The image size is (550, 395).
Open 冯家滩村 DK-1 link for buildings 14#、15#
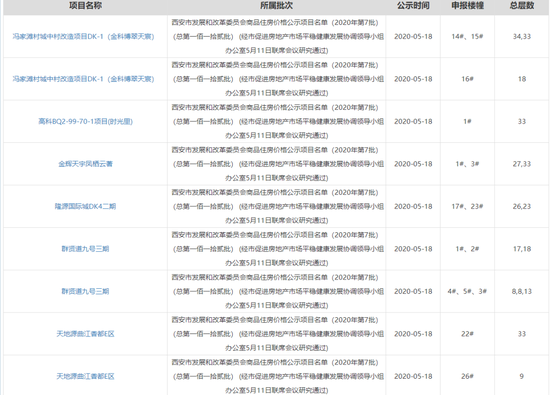(83, 36)
